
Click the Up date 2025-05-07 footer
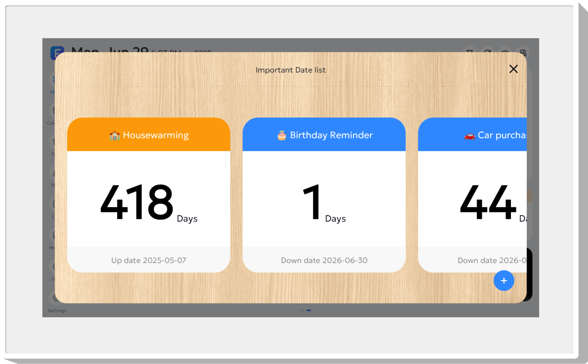pos(149,260)
